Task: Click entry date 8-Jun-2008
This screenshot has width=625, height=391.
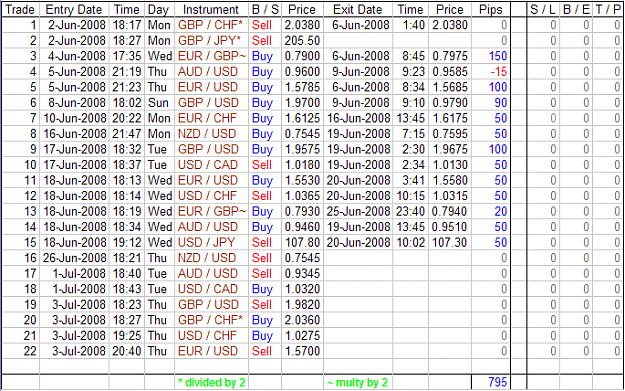Action: tap(77, 103)
